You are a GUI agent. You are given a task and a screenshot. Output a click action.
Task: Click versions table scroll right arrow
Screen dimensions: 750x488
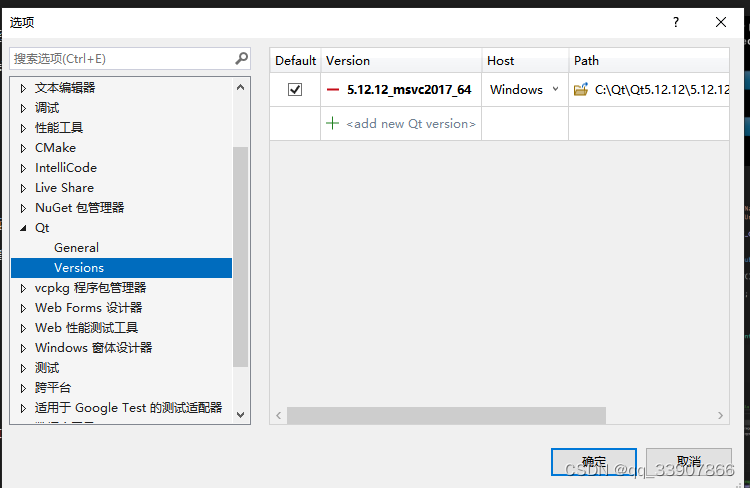tap(720, 415)
